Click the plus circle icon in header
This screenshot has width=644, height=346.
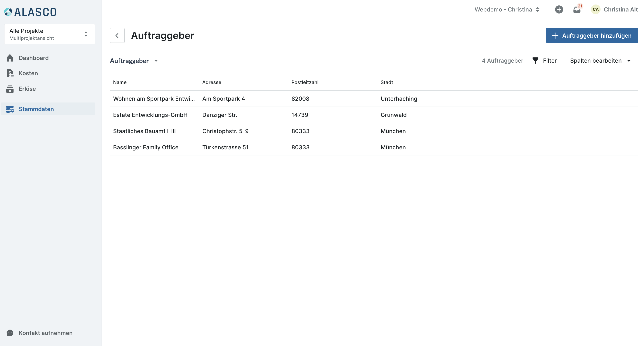(x=559, y=9)
